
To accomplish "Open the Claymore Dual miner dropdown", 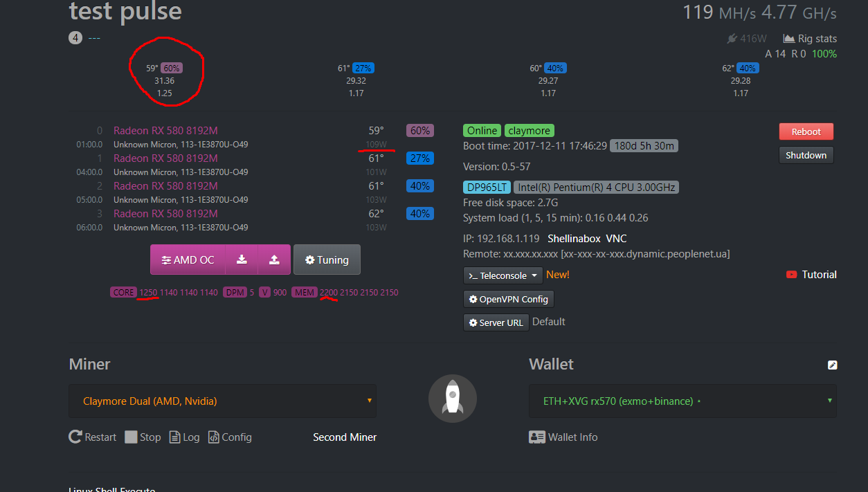I will click(x=222, y=401).
